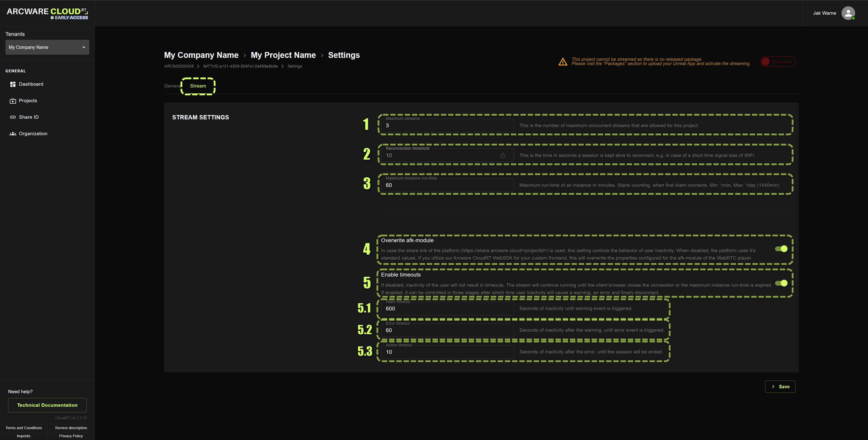
Task: Open Technical Documentation
Action: (47, 405)
